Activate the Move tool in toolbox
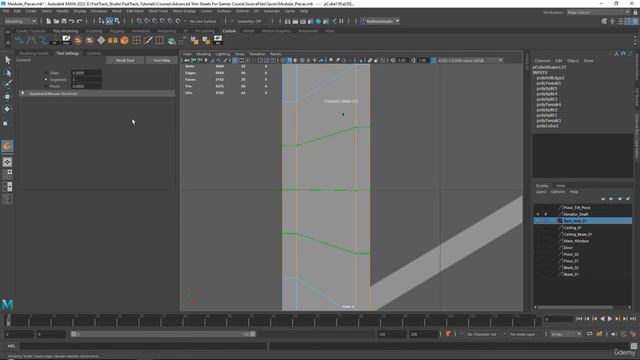The image size is (640, 360). [7, 97]
